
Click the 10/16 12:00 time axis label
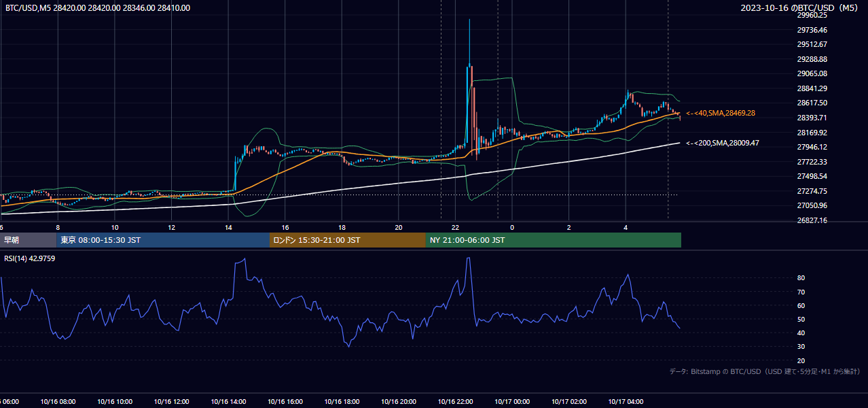(171, 402)
